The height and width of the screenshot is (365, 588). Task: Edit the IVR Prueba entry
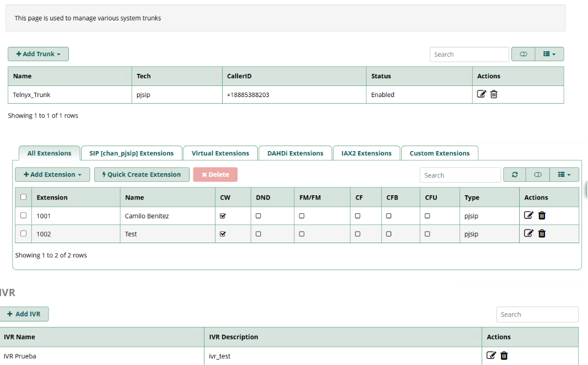click(x=492, y=356)
